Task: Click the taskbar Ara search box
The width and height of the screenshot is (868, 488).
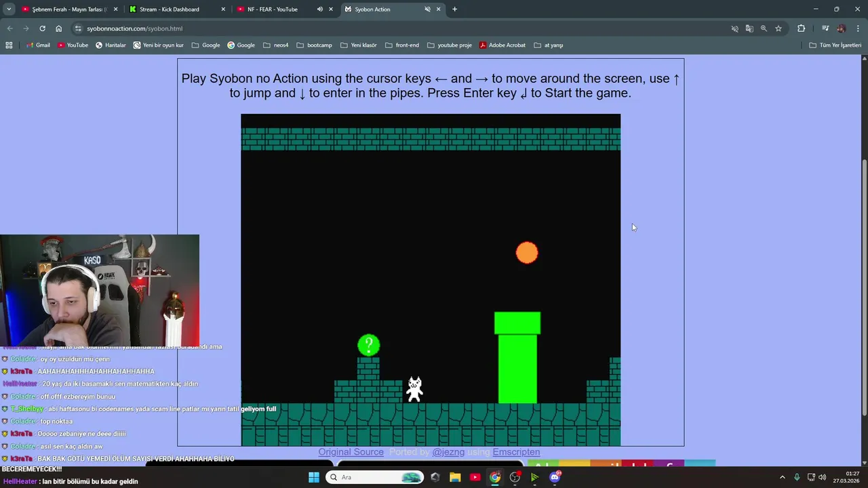Action: pos(374,477)
